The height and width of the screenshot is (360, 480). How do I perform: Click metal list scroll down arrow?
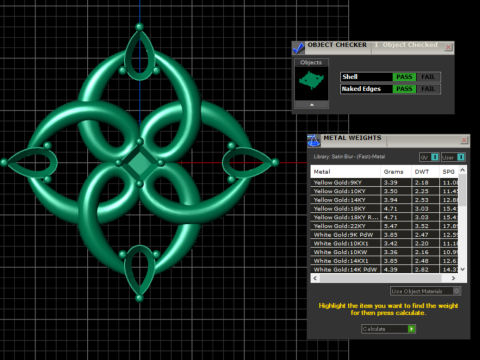point(462,269)
